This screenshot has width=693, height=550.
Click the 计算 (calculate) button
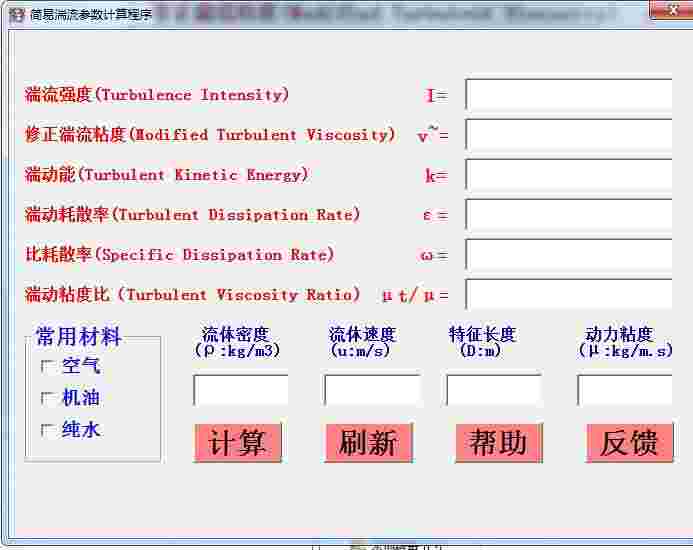tap(238, 443)
